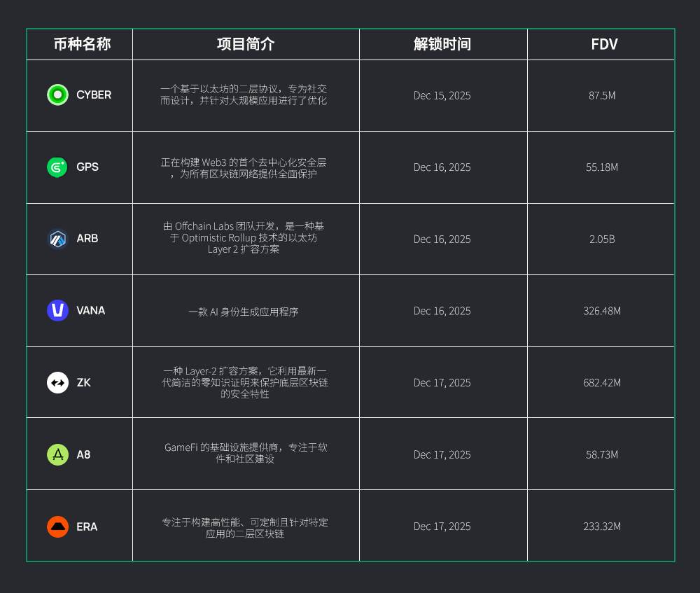The width and height of the screenshot is (700, 593).
Task: Click the GPS token logo
Action: coord(57,167)
